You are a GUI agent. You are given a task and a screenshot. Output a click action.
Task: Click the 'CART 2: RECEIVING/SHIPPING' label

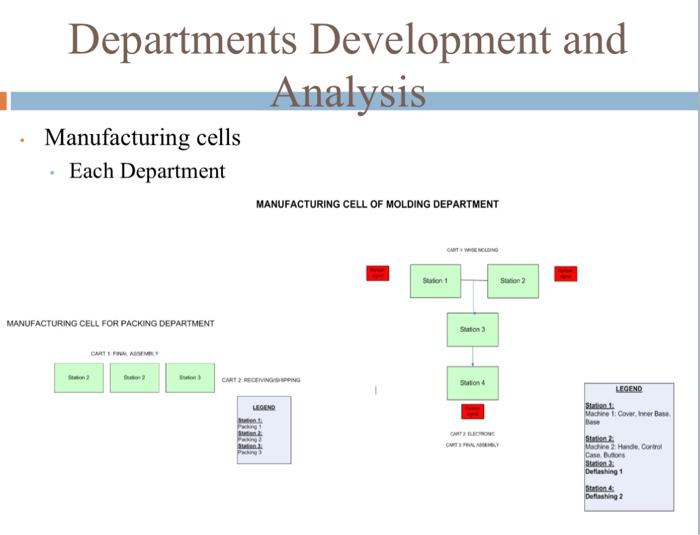pyautogui.click(x=261, y=380)
